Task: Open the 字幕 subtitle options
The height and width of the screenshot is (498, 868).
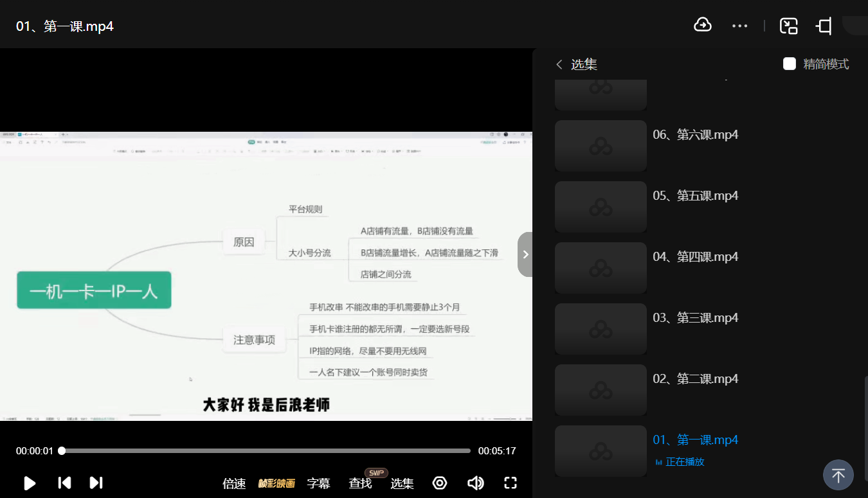Action: pyautogui.click(x=318, y=484)
